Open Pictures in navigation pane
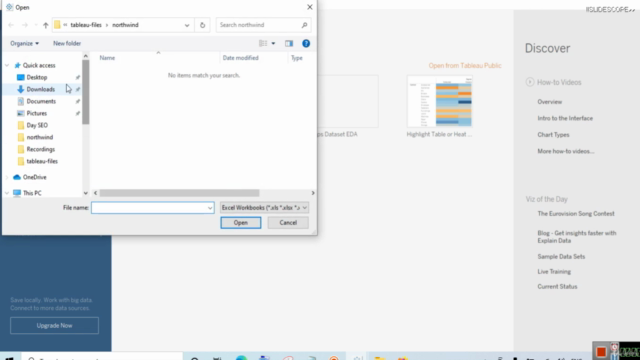 [x=37, y=113]
